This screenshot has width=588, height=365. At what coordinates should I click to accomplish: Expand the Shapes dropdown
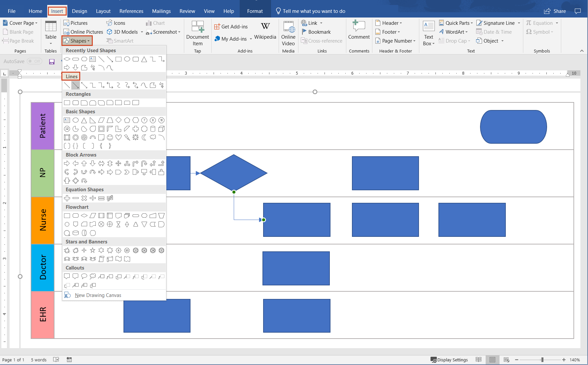tap(77, 41)
